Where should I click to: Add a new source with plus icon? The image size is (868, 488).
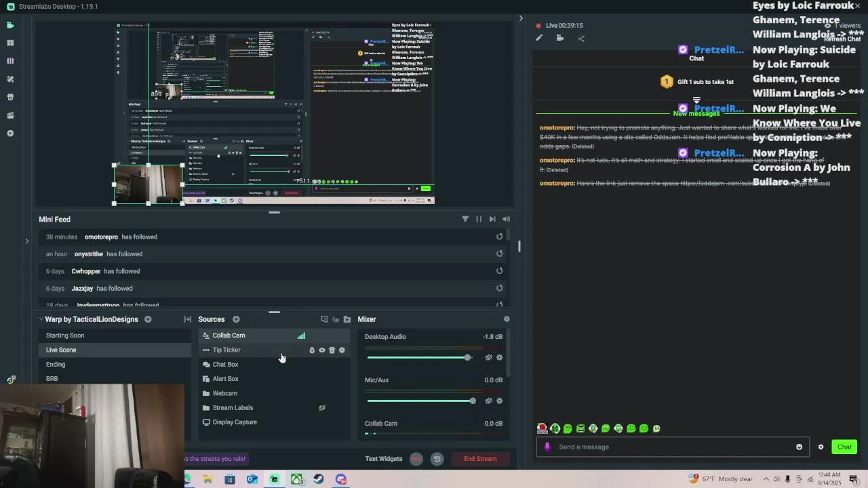[x=236, y=319]
